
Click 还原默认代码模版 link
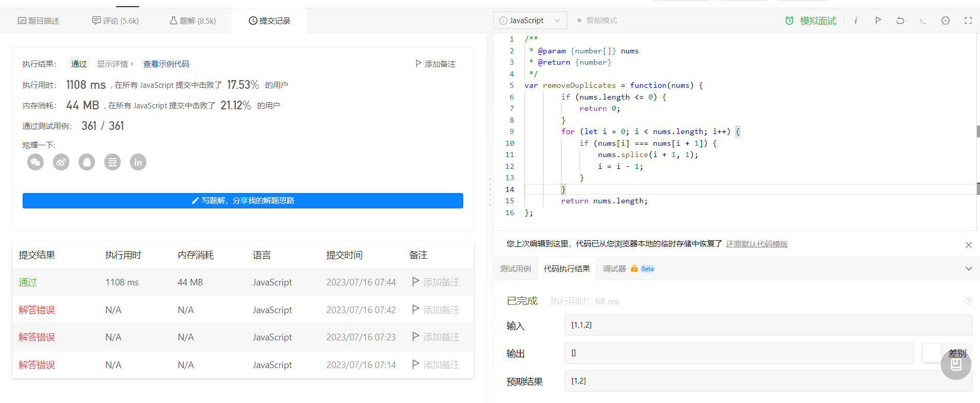(757, 244)
